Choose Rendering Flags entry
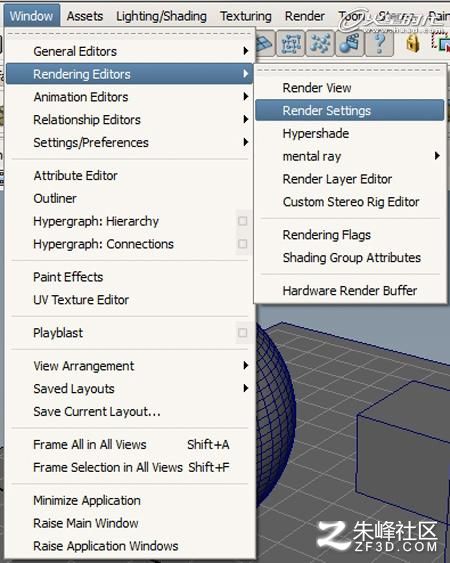Viewport: 450px width, 563px height. [326, 235]
